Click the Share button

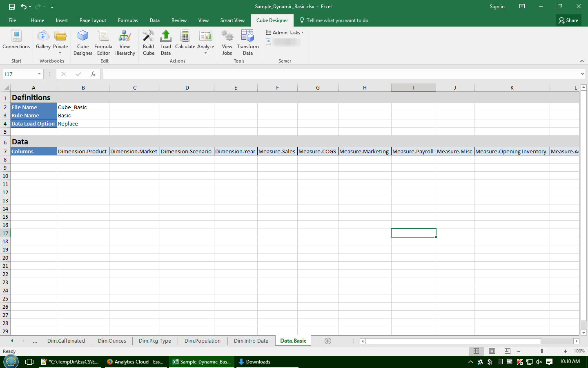pyautogui.click(x=568, y=20)
